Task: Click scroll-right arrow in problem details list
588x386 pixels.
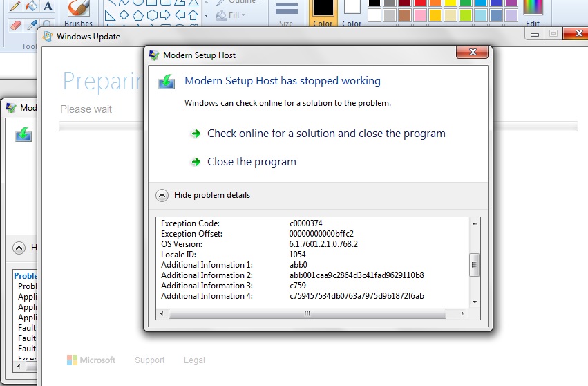Action: coord(462,313)
